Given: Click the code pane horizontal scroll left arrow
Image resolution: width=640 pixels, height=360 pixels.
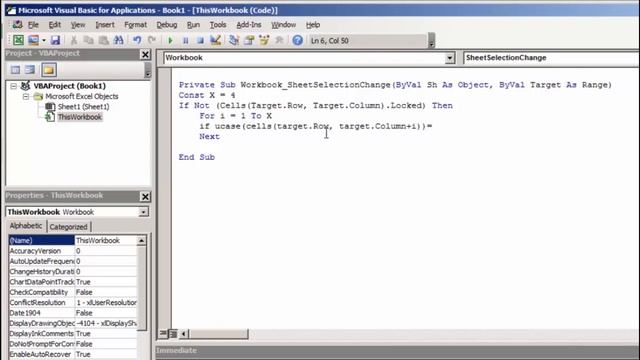Looking at the screenshot, I should [x=184, y=334].
